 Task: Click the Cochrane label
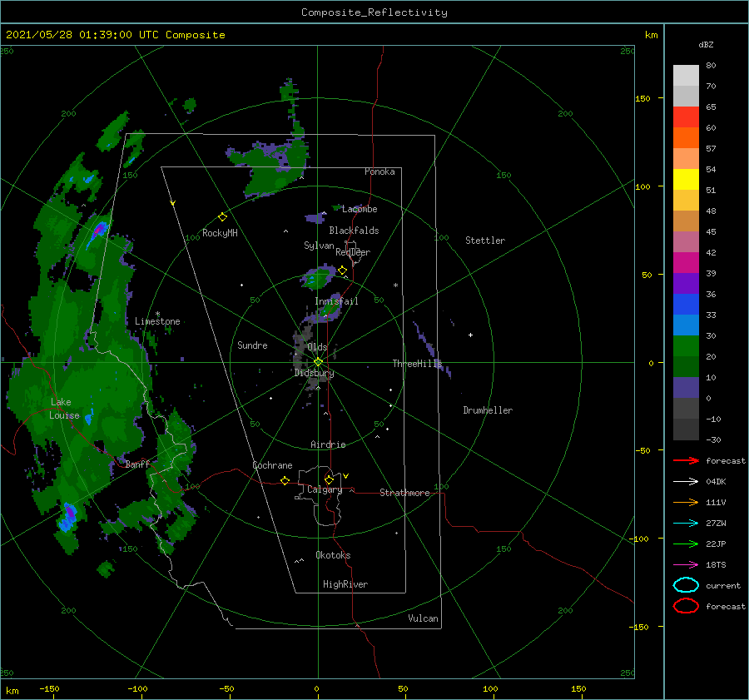click(x=272, y=465)
